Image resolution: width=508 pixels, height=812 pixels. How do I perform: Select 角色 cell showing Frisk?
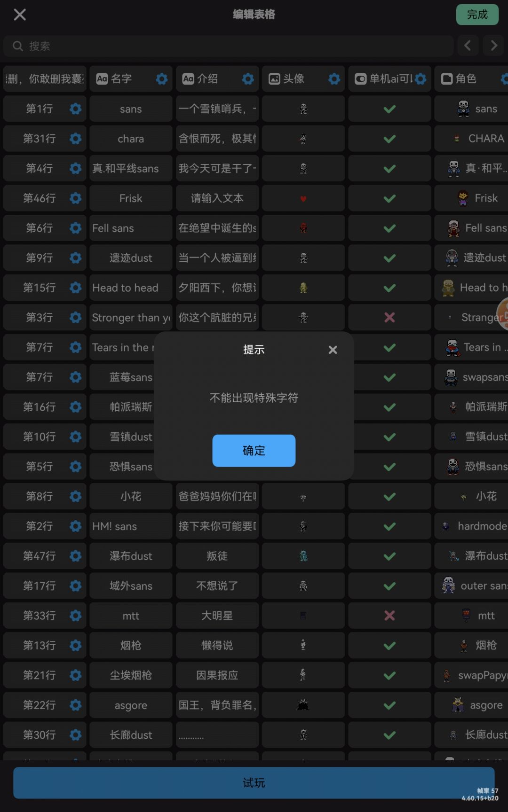click(471, 198)
